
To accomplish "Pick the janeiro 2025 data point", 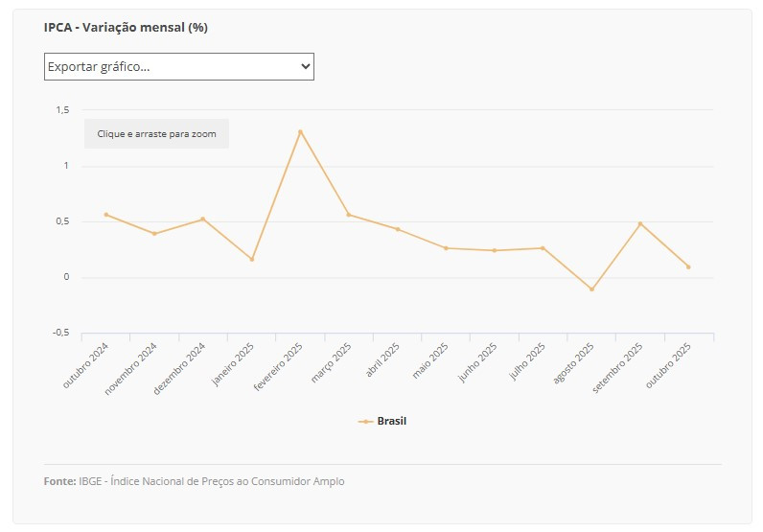I will pyautogui.click(x=252, y=259).
